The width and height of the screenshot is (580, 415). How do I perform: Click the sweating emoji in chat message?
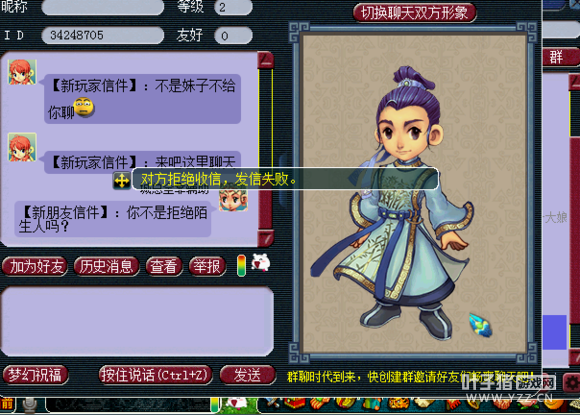84,108
